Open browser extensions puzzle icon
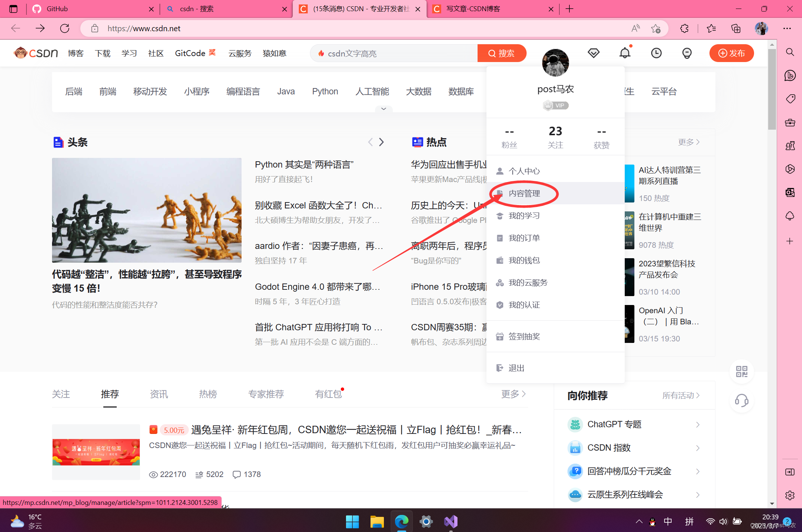Screen dimensions: 802x532 pos(684,28)
